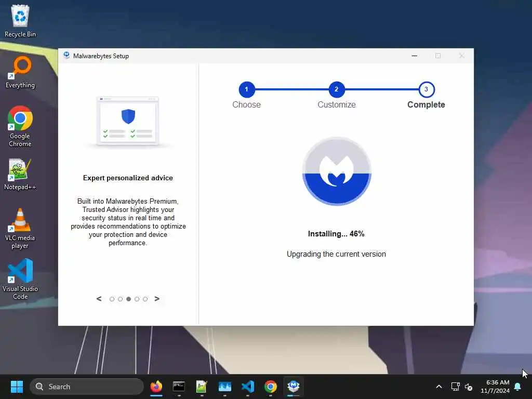Select the third carousel page dot
Screen dimensions: 532x399
[129, 299]
